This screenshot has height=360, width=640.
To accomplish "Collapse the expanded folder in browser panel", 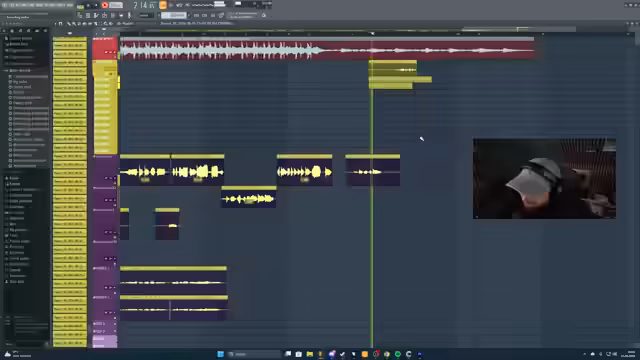I will coord(6,71).
